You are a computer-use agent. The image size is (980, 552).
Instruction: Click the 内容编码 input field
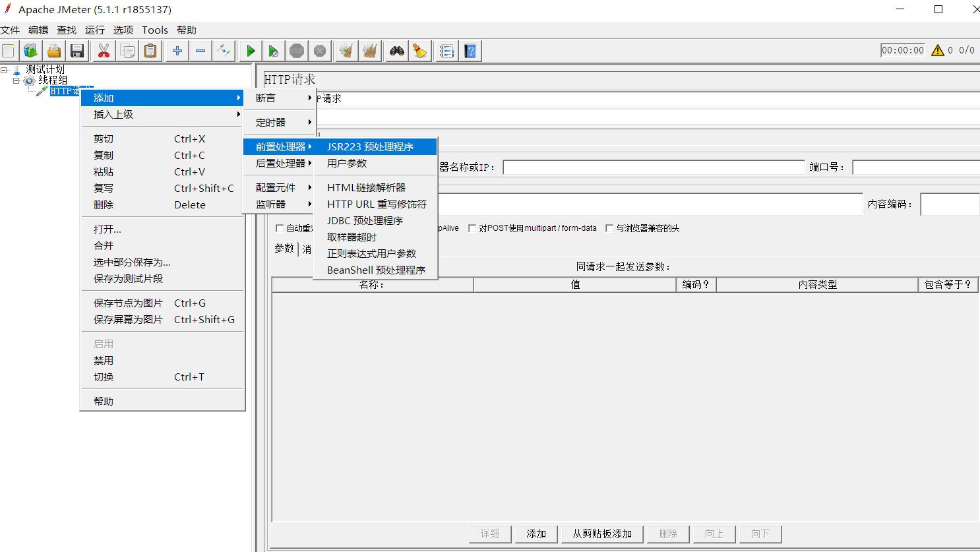[950, 204]
